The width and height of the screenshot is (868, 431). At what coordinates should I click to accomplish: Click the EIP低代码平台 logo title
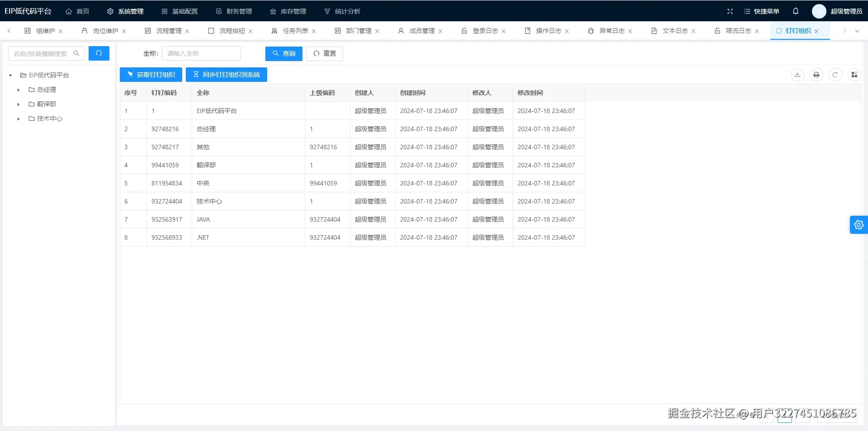(28, 11)
